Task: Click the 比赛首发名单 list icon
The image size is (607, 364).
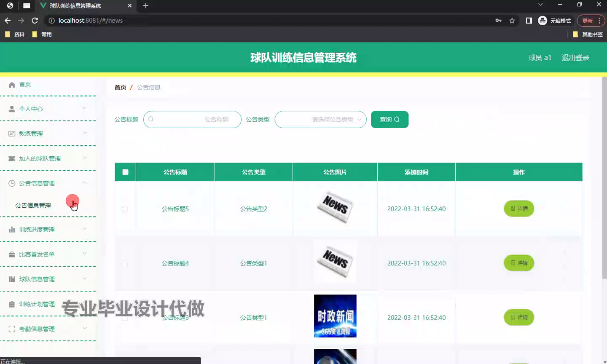Action: coord(12,254)
